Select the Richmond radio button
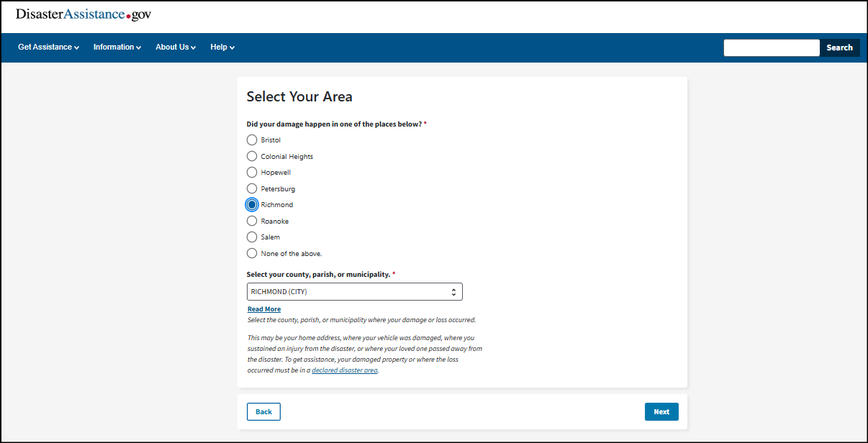This screenshot has height=443, width=868. pos(252,205)
